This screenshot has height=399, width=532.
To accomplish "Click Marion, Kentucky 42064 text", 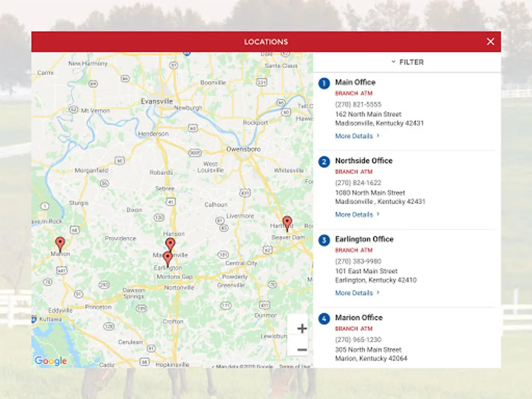I will 371,359.
